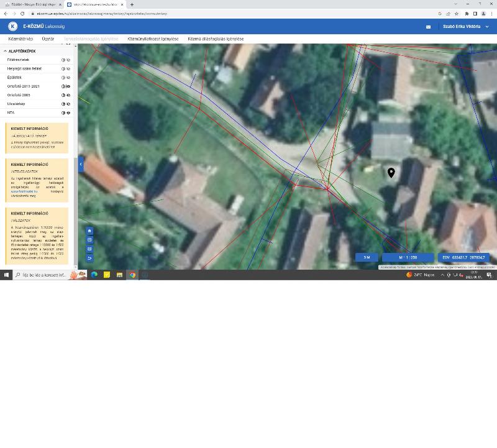Hide the Ortofotó 2019-2021 layer
497x448 pixels.
click(68, 86)
